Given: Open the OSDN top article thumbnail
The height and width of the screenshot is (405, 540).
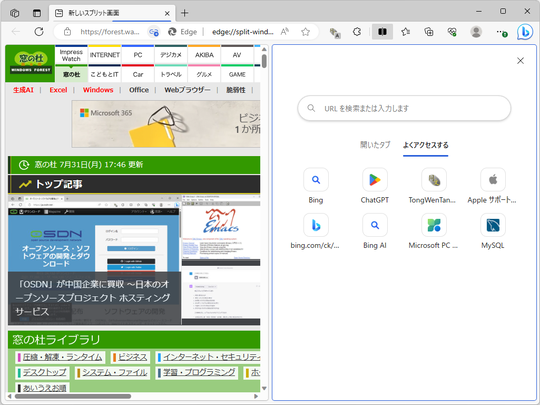Looking at the screenshot, I should click(x=94, y=260).
